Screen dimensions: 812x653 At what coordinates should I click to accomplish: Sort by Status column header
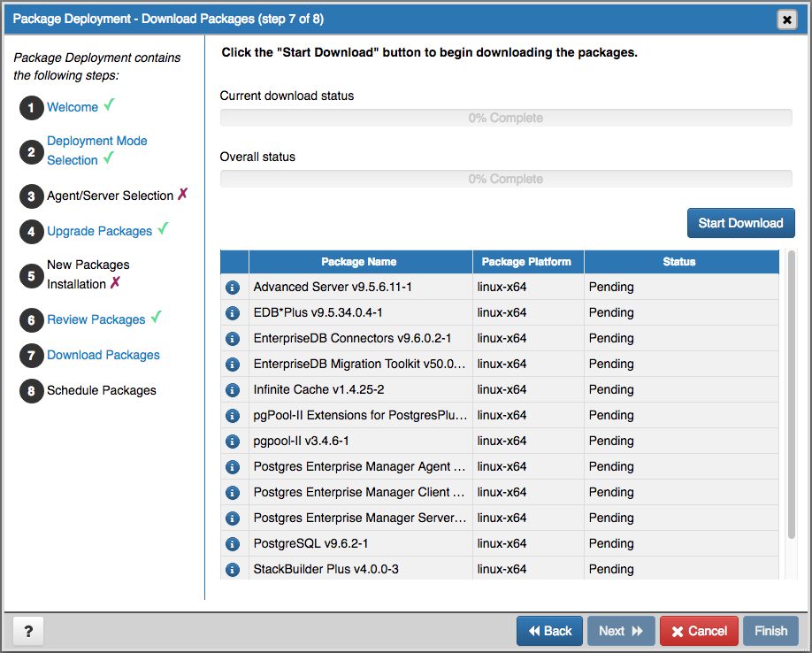(x=681, y=262)
